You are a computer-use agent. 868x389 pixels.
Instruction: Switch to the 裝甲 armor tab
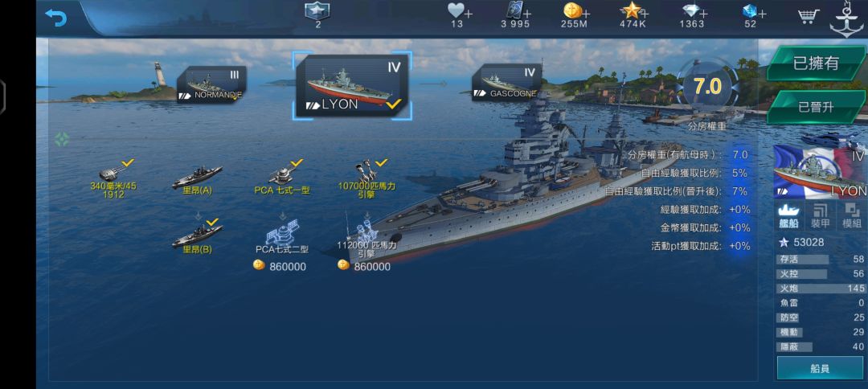(820, 216)
